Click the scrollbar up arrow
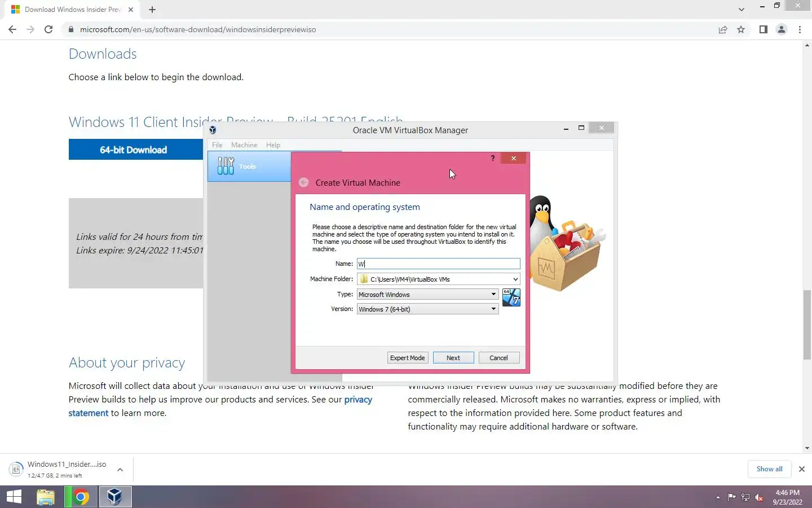This screenshot has height=508, width=812. click(807, 45)
